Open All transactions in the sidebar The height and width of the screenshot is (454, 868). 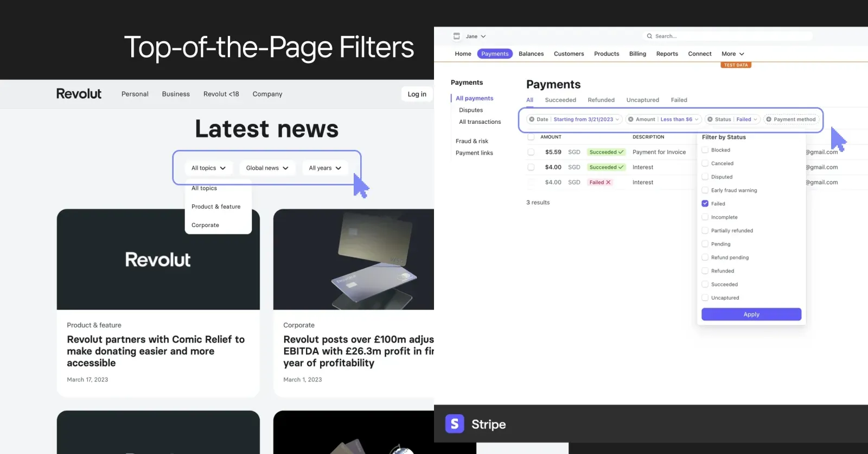[480, 122]
